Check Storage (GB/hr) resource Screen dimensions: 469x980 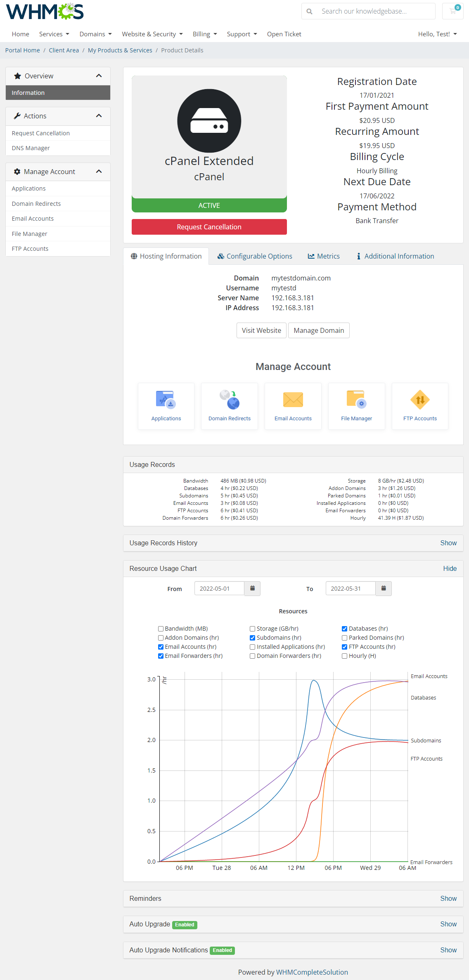coord(252,629)
